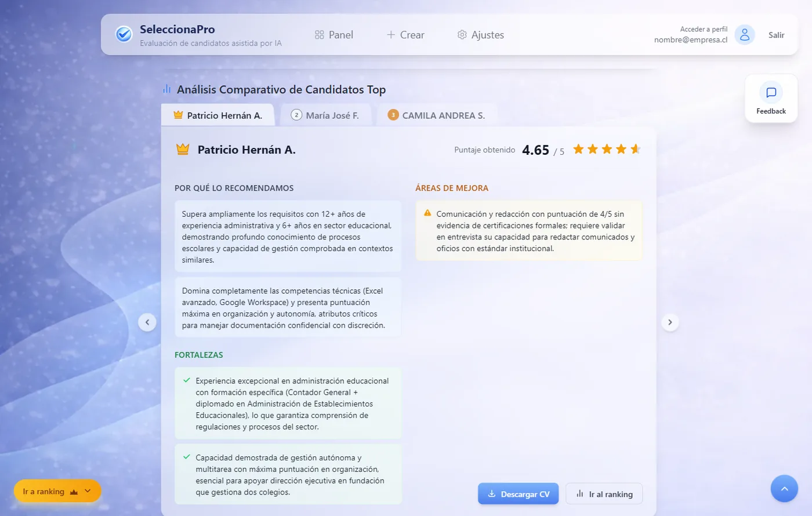Click the 4.65 score value

(x=535, y=150)
